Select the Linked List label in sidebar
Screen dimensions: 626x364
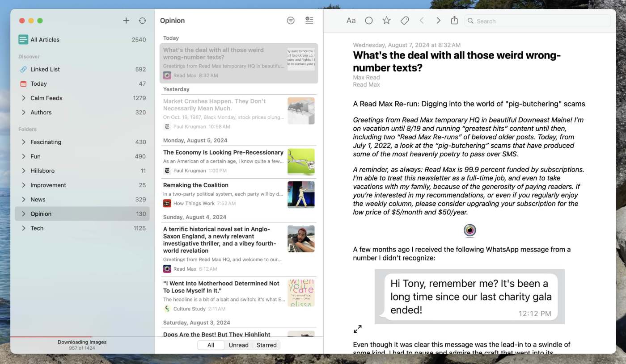click(x=45, y=69)
